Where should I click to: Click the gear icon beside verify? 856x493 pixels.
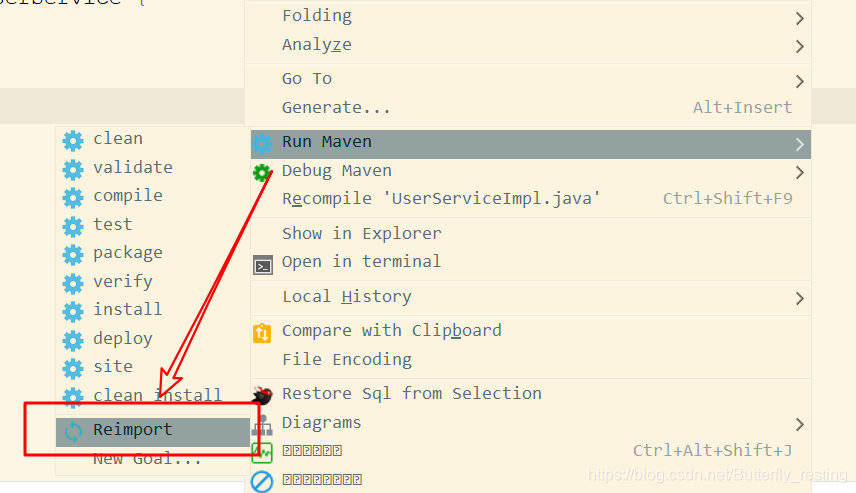tap(73, 283)
